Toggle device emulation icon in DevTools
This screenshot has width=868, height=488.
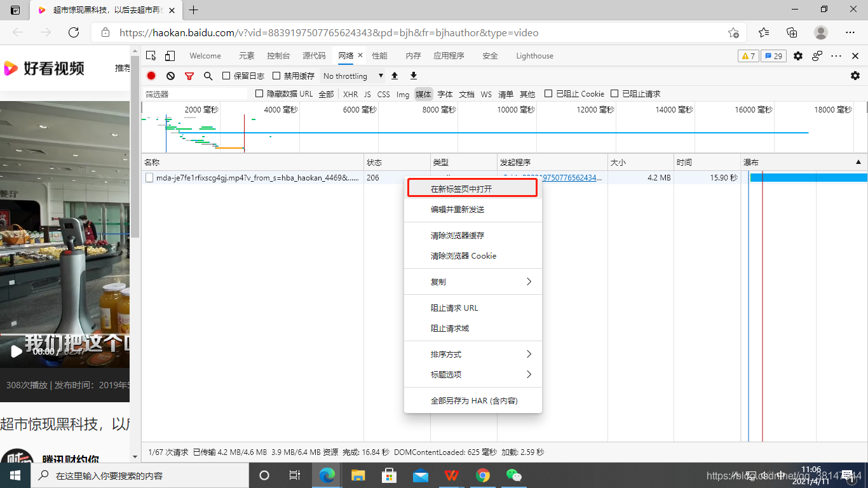pos(170,56)
